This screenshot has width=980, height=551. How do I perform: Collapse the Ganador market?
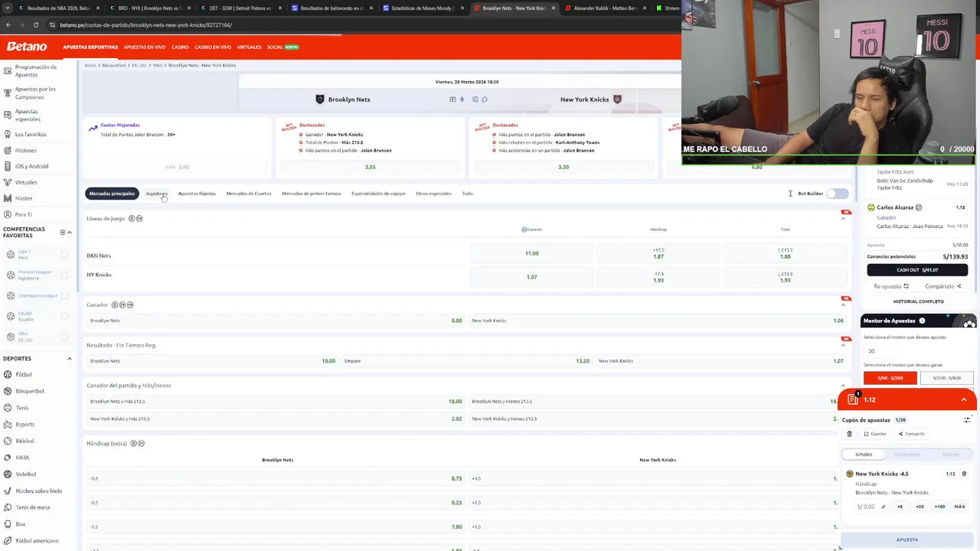tap(844, 305)
